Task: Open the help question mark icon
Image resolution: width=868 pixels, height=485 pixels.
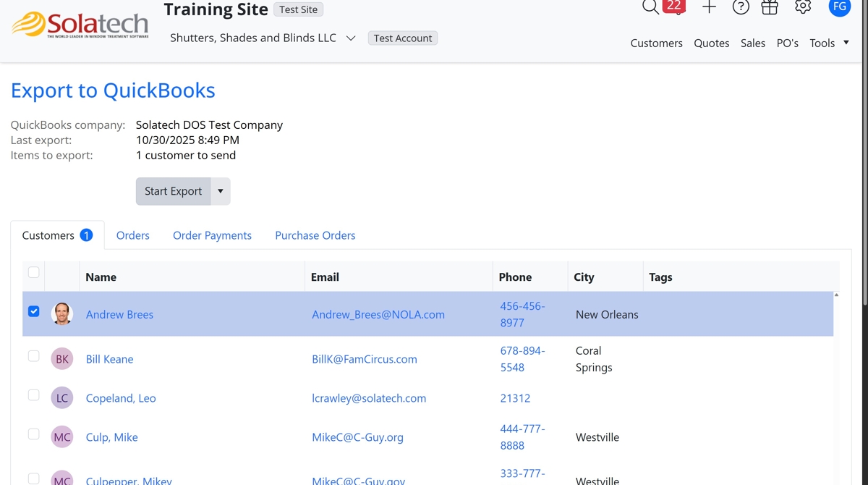Action: coord(741,7)
